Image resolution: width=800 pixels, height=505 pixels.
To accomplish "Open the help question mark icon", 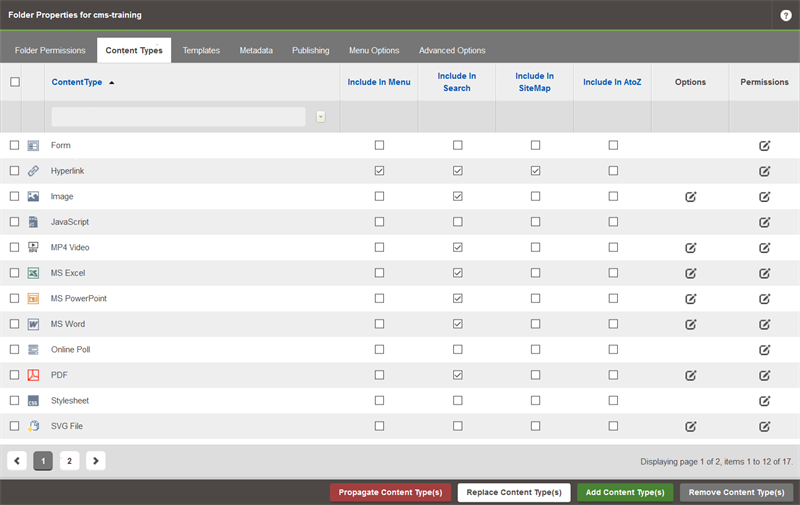I will (786, 15).
